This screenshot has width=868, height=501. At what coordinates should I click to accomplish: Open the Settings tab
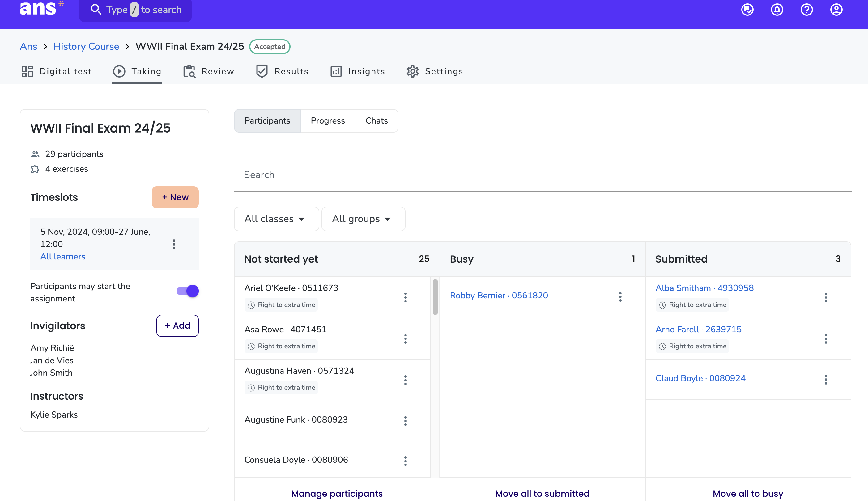point(435,71)
